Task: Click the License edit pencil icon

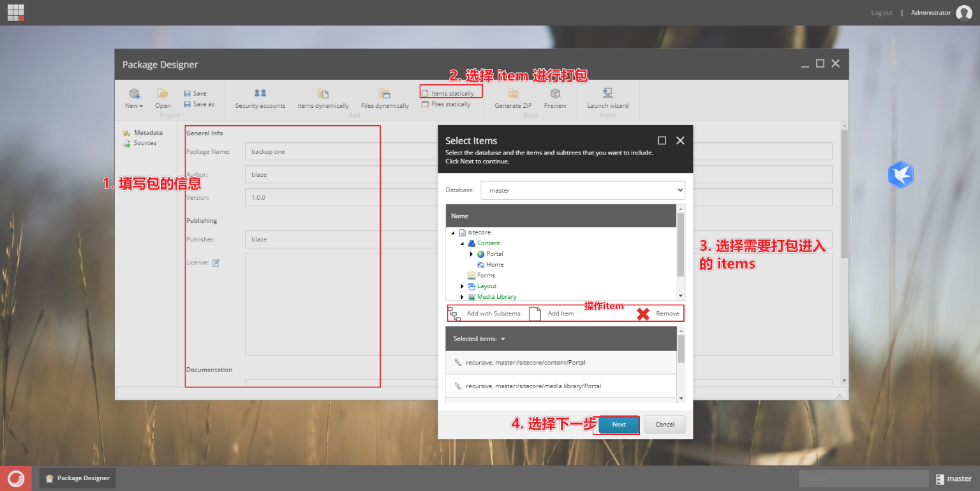Action: (216, 262)
